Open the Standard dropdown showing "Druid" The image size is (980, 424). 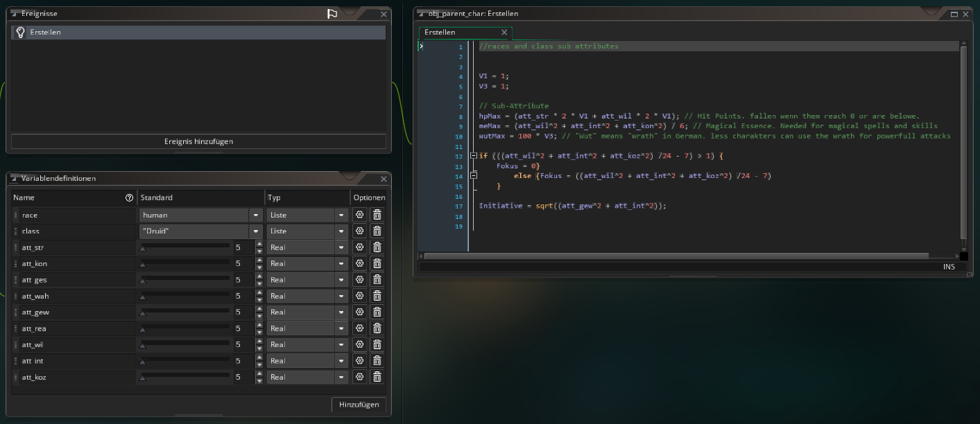tap(256, 231)
